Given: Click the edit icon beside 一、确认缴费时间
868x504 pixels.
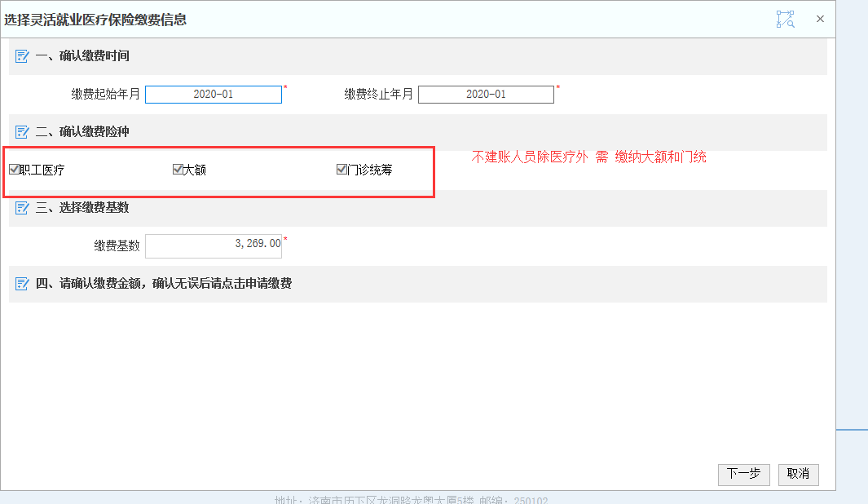Looking at the screenshot, I should point(21,56).
